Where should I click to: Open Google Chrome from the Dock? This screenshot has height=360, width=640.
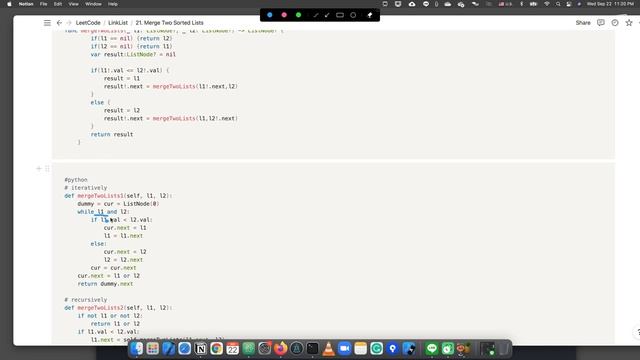(x=216, y=349)
